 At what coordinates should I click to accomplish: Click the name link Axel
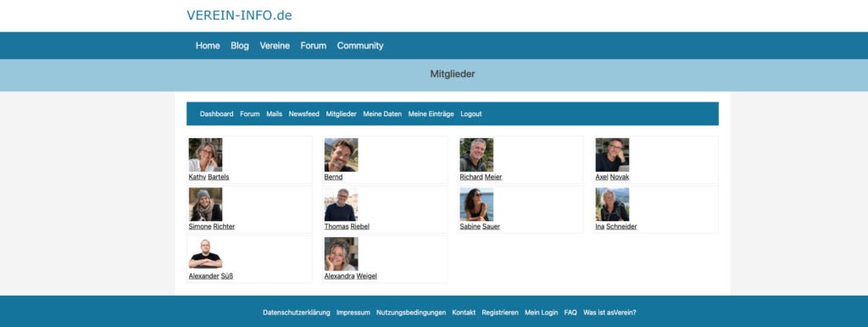pyautogui.click(x=602, y=177)
